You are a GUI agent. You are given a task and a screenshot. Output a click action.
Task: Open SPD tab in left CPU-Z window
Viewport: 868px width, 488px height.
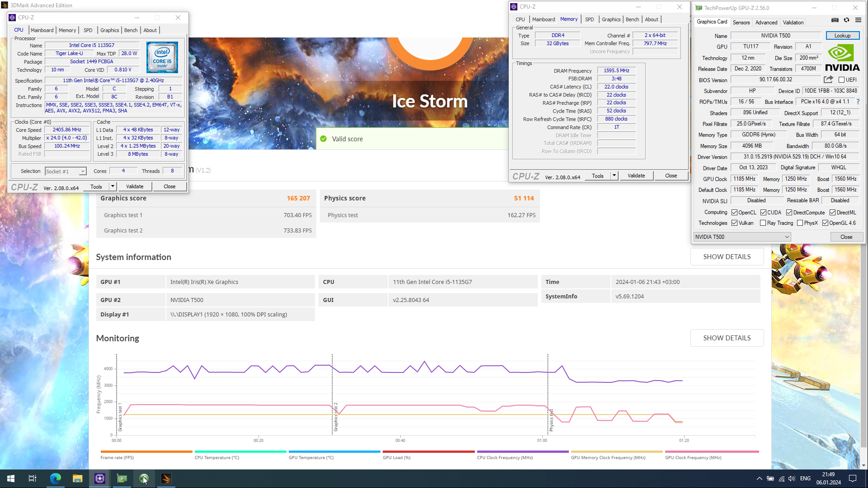click(88, 30)
